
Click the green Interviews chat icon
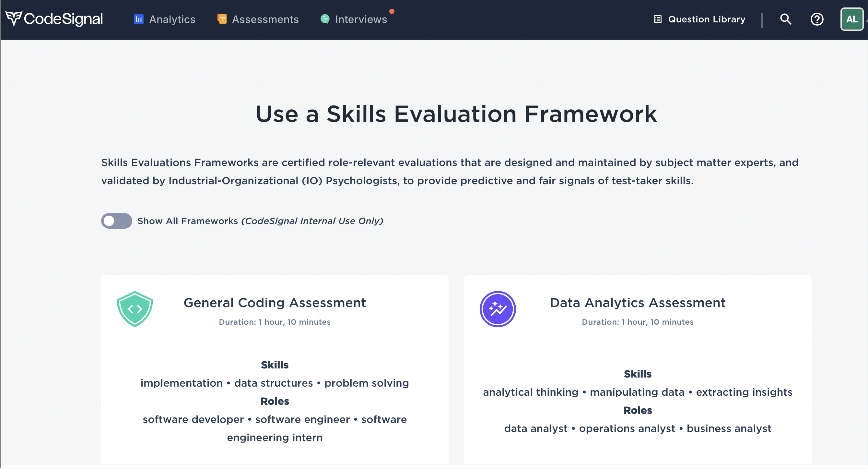pos(325,19)
